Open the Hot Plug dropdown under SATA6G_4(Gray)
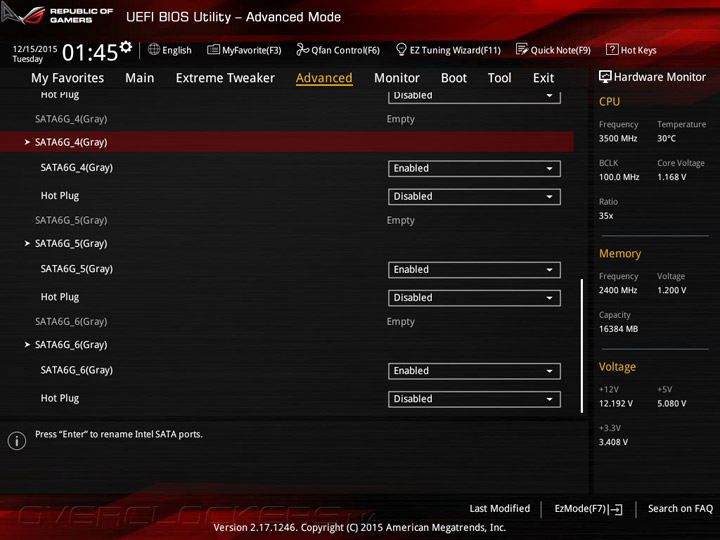Screen dimensions: 720x540 (x=474, y=197)
